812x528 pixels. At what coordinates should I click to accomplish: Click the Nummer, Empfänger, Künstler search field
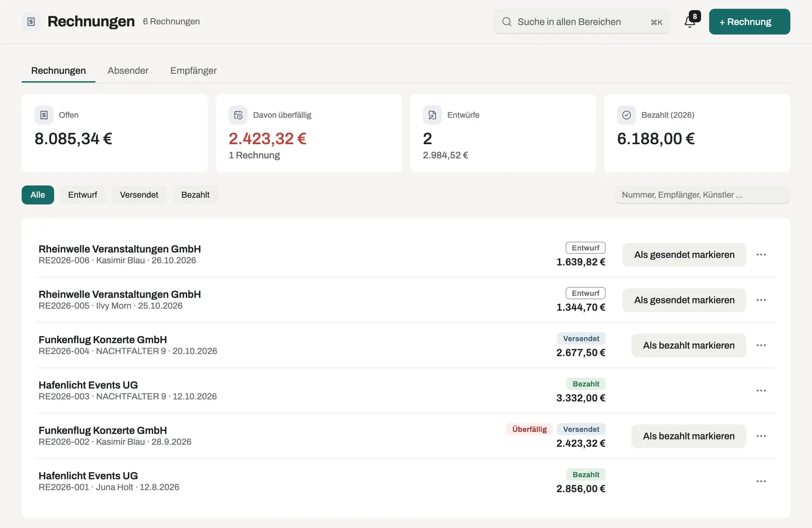coord(702,195)
